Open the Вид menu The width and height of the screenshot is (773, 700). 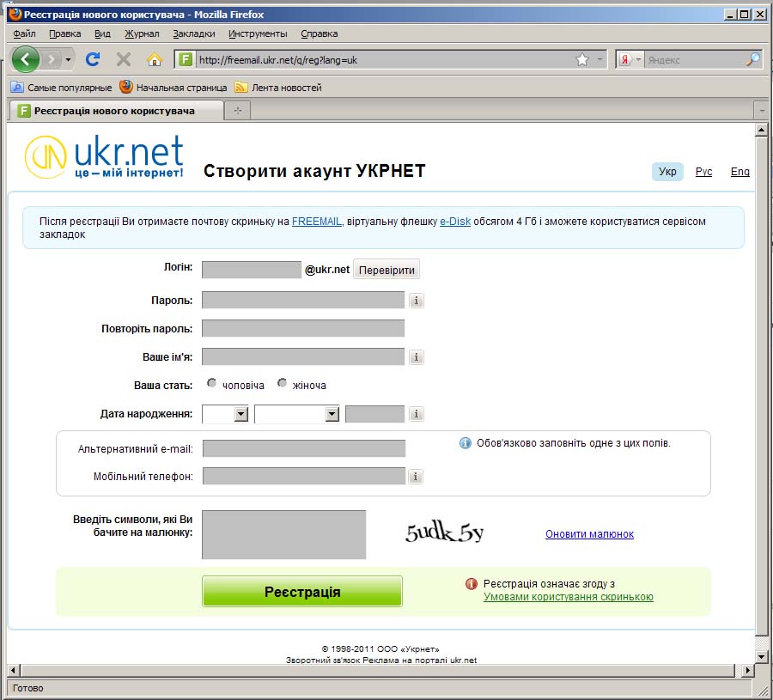coord(102,33)
